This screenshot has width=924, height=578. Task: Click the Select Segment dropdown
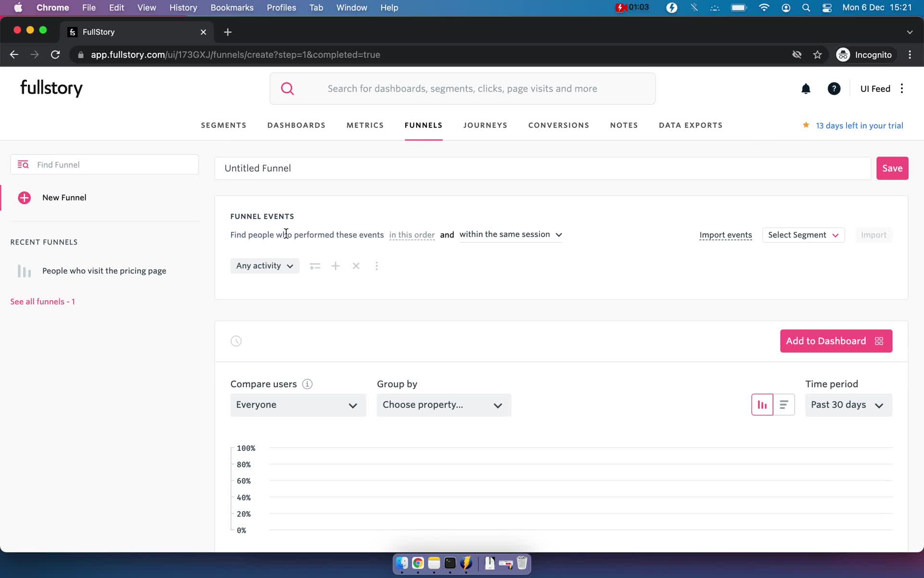802,235
